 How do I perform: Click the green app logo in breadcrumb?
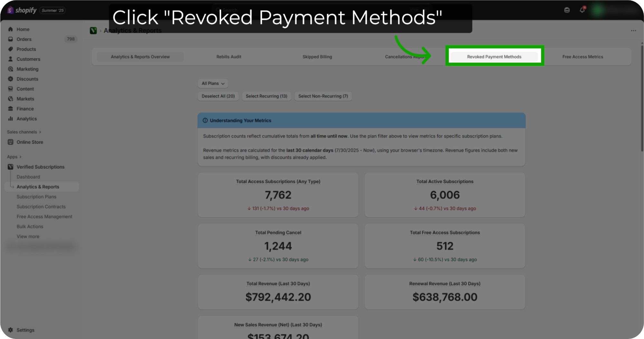pyautogui.click(x=93, y=31)
